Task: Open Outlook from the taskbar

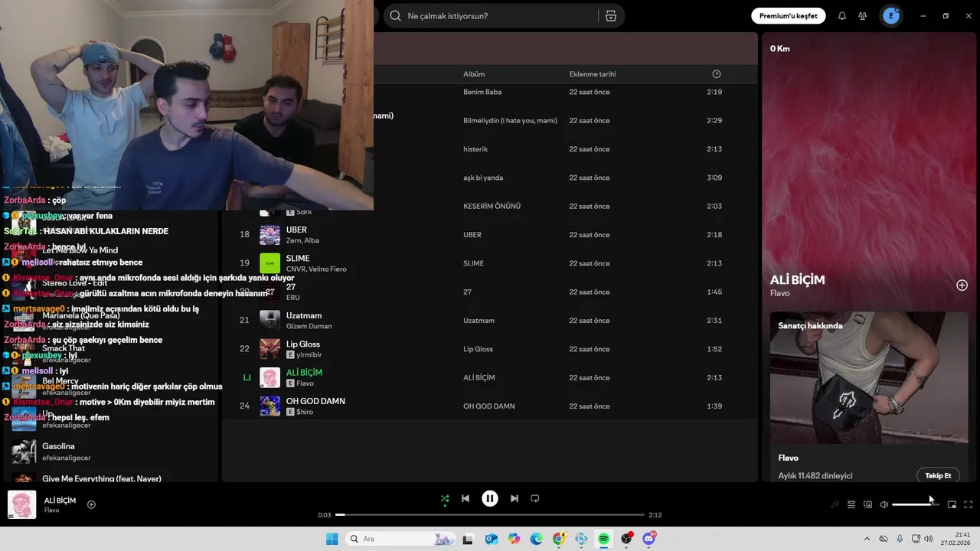Action: point(491,539)
